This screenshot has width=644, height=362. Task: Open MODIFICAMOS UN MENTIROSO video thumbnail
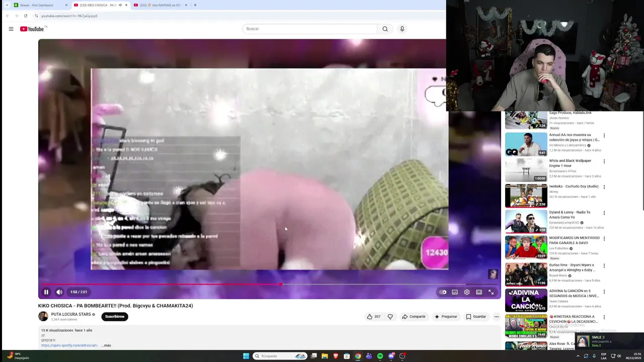click(x=526, y=247)
